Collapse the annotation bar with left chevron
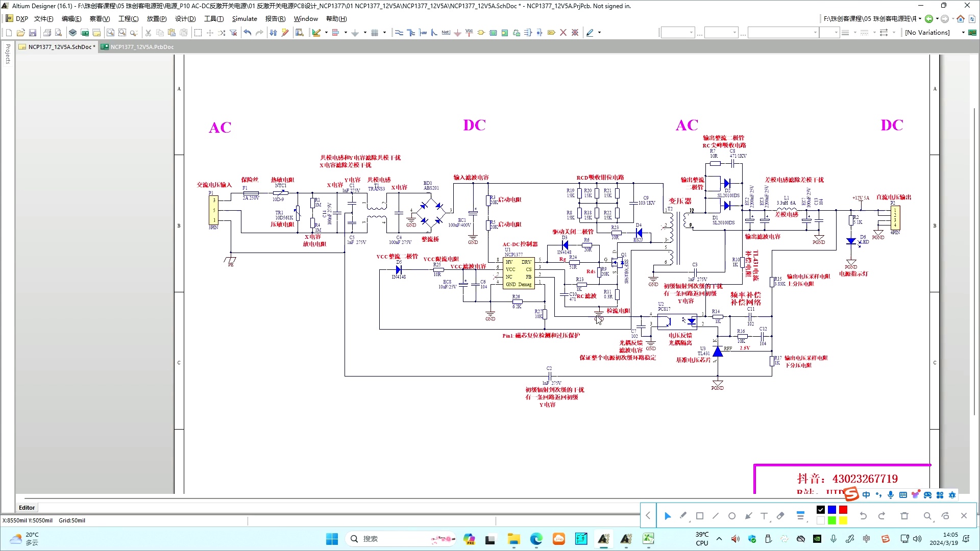The height and width of the screenshot is (551, 980). coord(648,516)
